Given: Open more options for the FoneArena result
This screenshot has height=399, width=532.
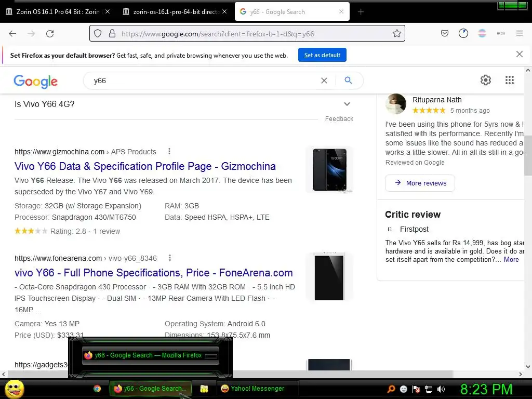Looking at the screenshot, I should pyautogui.click(x=170, y=258).
